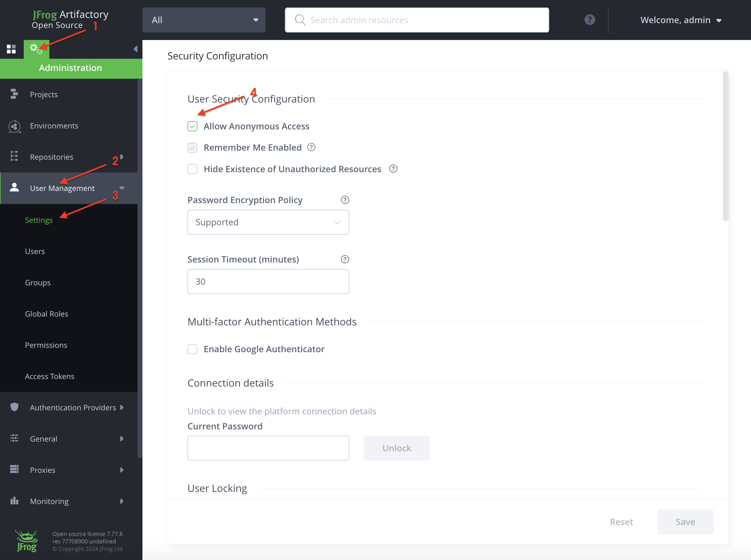
Task: Click the 'User Locking' section heading
Action: [217, 488]
